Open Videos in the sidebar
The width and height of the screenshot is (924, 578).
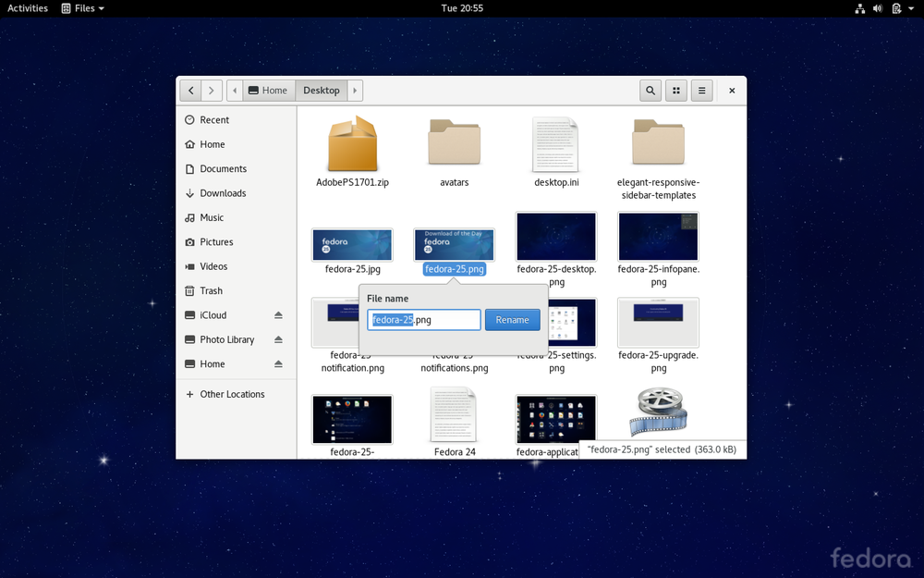[237, 266]
